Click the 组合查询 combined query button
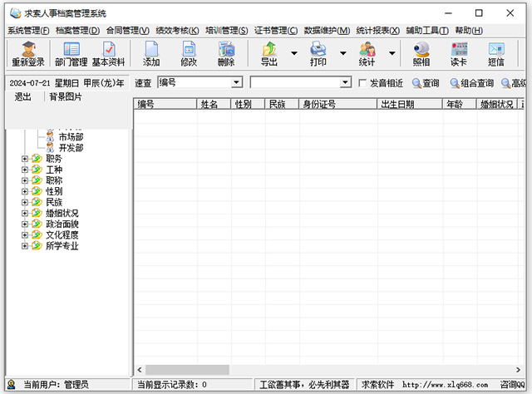 click(472, 83)
